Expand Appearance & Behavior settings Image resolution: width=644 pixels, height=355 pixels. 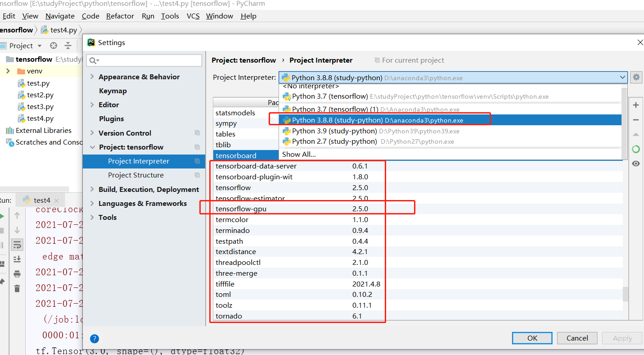tap(92, 77)
